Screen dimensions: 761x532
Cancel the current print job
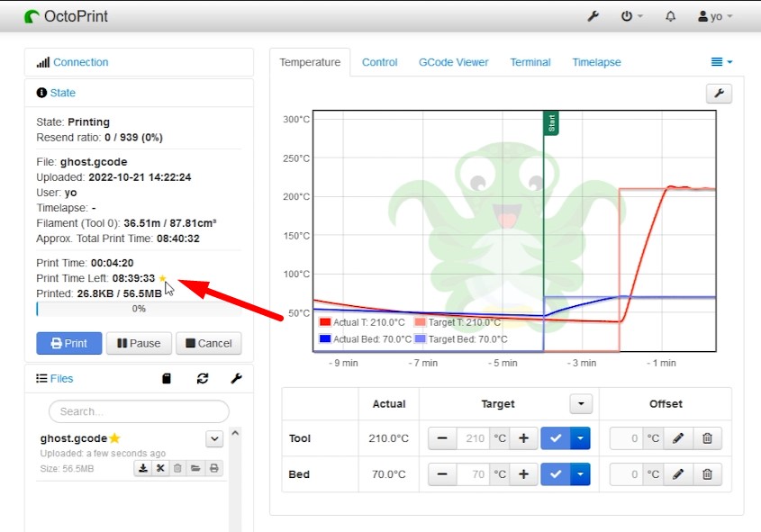point(209,343)
